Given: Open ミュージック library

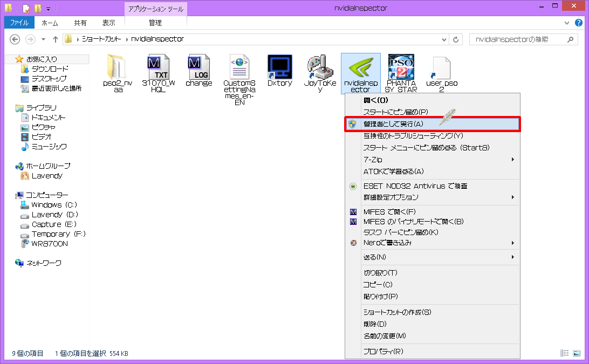Looking at the screenshot, I should pyautogui.click(x=49, y=147).
